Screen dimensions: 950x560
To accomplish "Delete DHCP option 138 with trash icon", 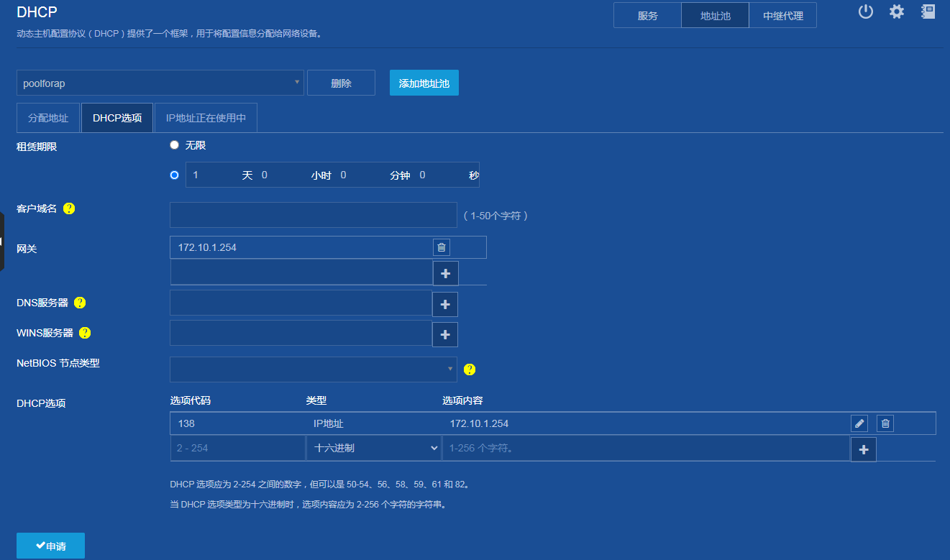I will [885, 423].
